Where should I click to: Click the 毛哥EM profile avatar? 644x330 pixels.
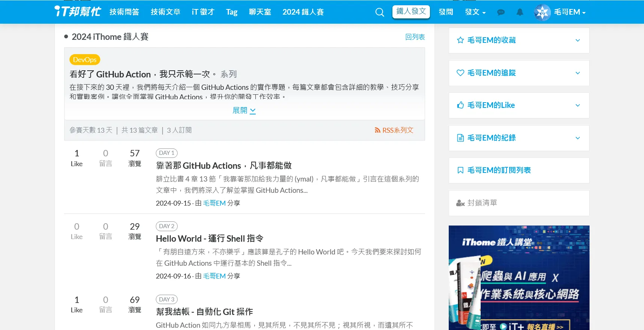pyautogui.click(x=542, y=12)
